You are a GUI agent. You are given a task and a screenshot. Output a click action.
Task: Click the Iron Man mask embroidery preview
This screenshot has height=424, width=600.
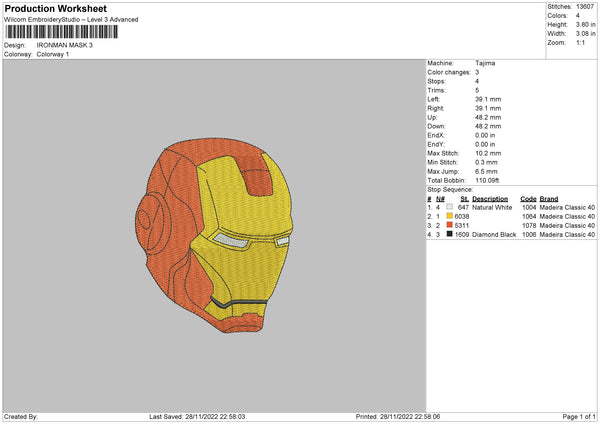click(214, 235)
